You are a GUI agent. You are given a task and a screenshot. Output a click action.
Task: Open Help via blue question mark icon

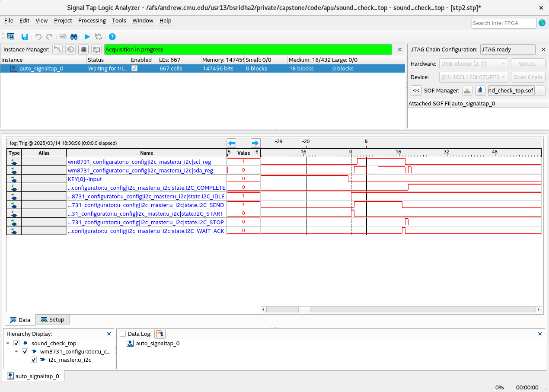click(x=112, y=37)
